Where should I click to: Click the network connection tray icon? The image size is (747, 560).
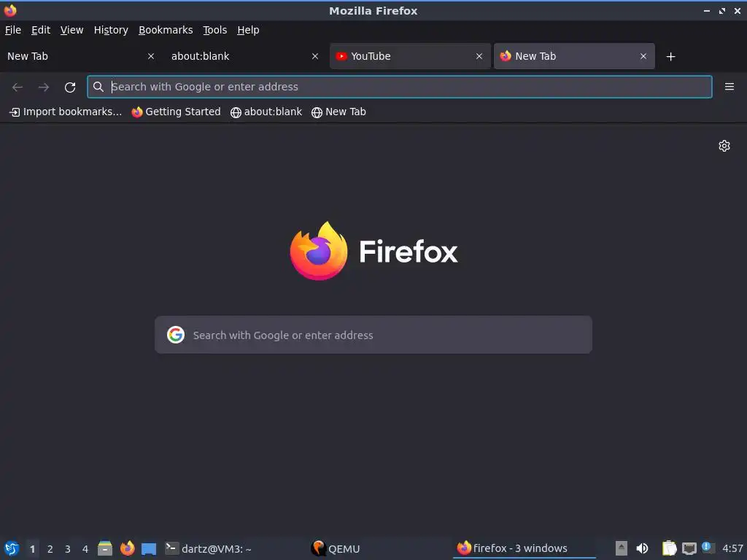click(689, 548)
